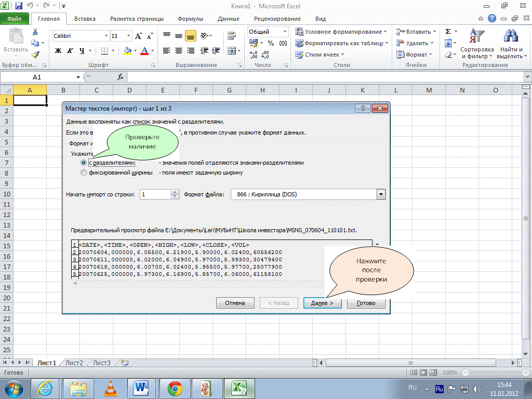532x399 pixels.
Task: Toggle bold formatting (Ж)
Action: click(58, 51)
